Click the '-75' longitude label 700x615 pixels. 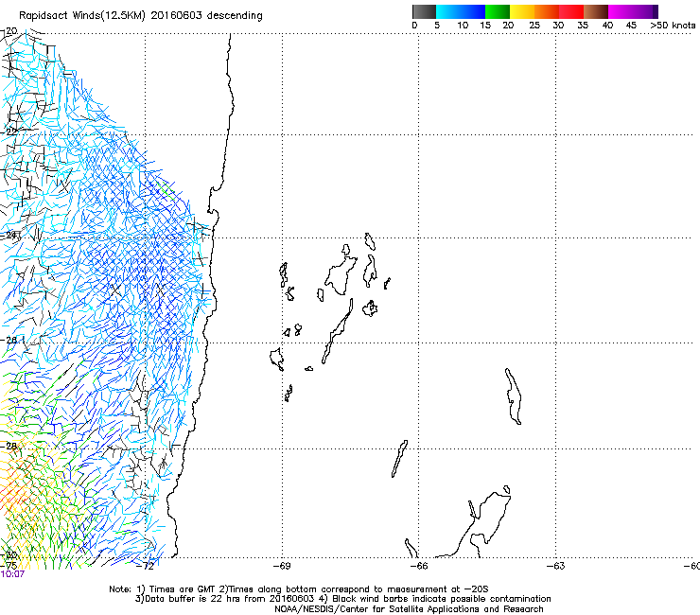click(9, 566)
